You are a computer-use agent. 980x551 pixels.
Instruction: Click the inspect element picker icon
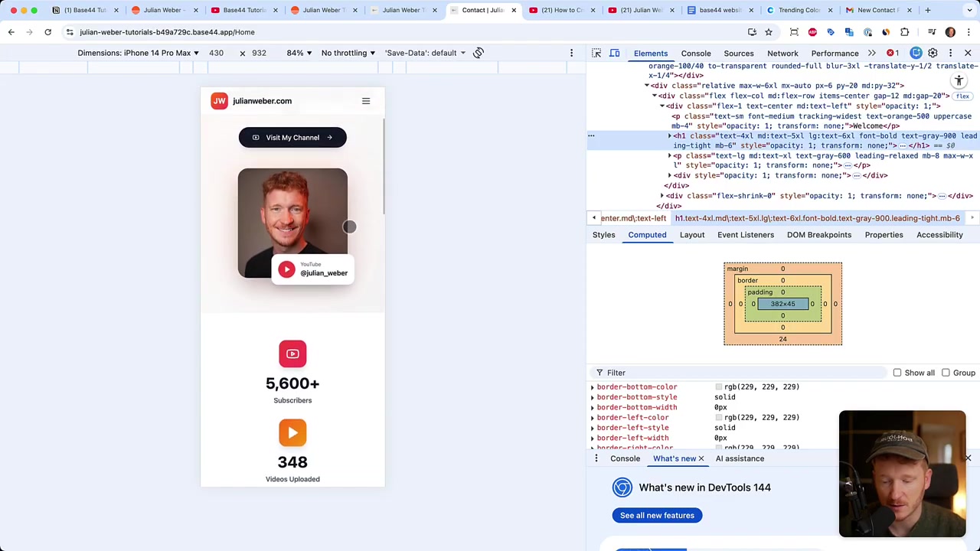pyautogui.click(x=596, y=53)
